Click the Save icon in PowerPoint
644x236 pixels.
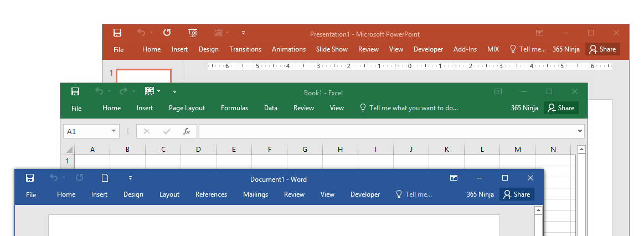tap(117, 33)
